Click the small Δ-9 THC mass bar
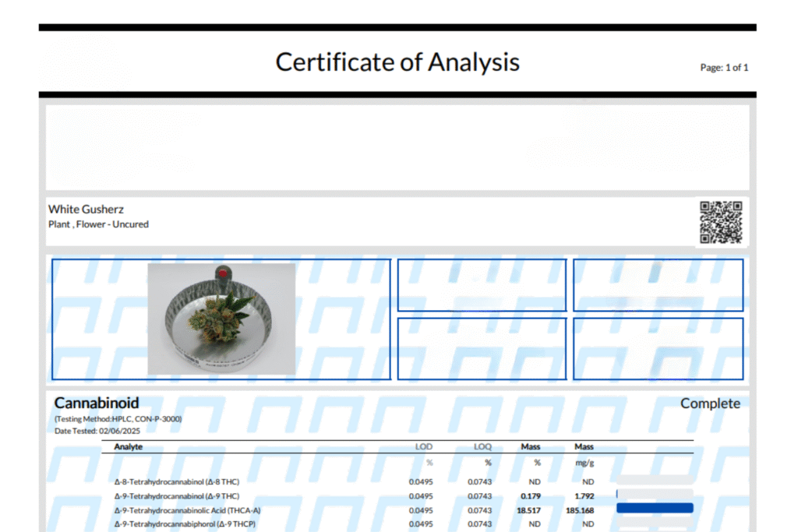This screenshot has width=798, height=532. click(x=617, y=495)
